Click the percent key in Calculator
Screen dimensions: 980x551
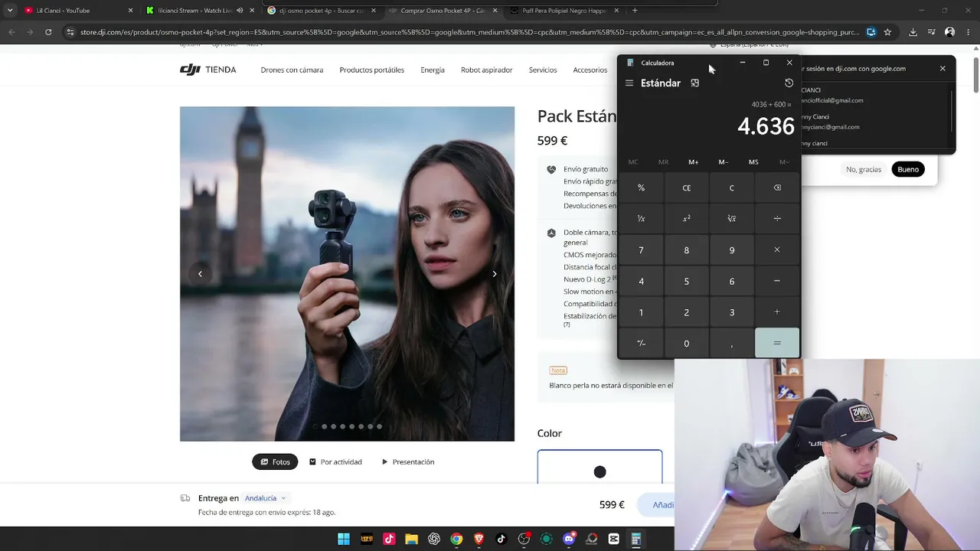coord(642,187)
